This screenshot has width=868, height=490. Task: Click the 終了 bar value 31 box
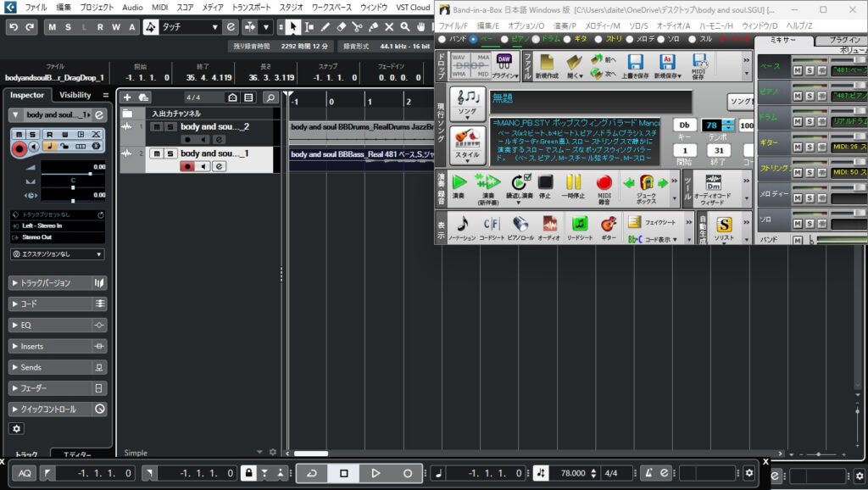click(719, 150)
